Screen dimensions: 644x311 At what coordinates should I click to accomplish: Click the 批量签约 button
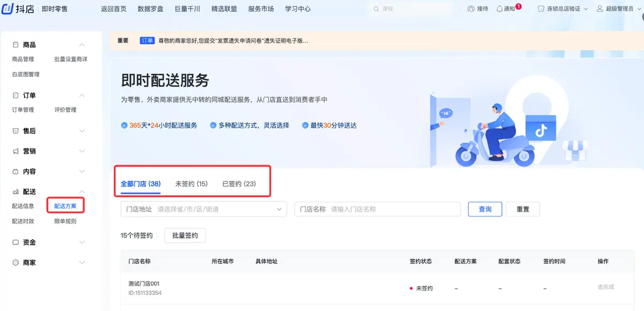click(x=185, y=236)
